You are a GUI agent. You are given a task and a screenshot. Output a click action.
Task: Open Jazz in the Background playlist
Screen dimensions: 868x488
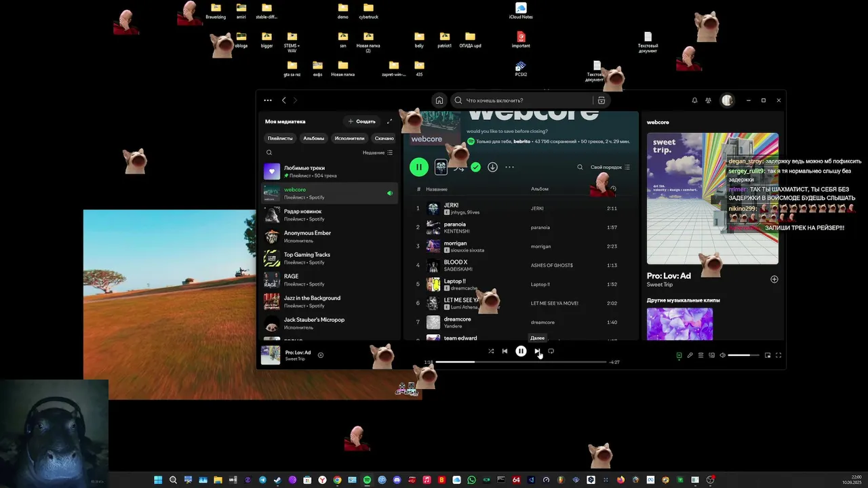[x=330, y=302]
